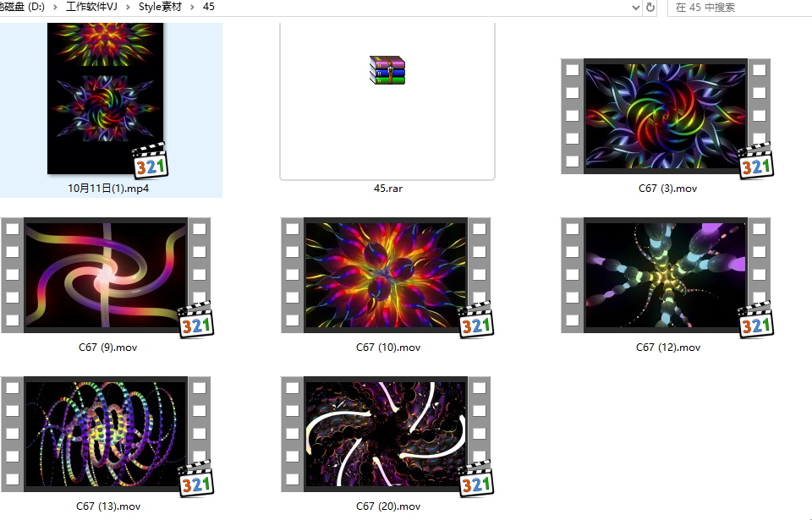This screenshot has height=520, width=812.
Task: Click the 321 player badge on C67 (9).mov
Action: pyautogui.click(x=195, y=320)
